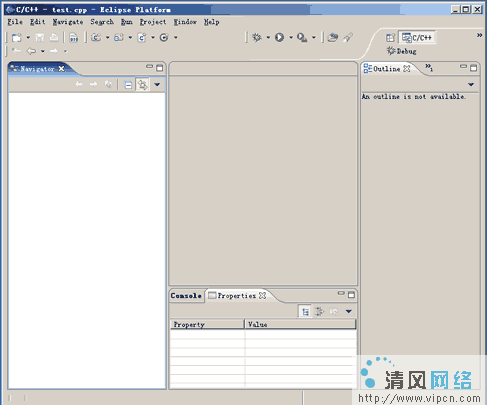This screenshot has width=487, height=405.
Task: Click the New C/C++ project icon
Action: pyautogui.click(x=96, y=38)
